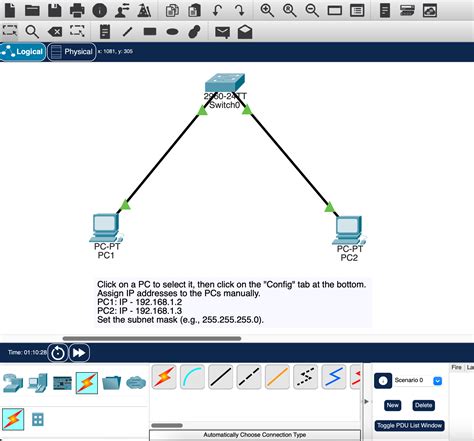Draw a rectangle with the rectangle tool

[150, 32]
